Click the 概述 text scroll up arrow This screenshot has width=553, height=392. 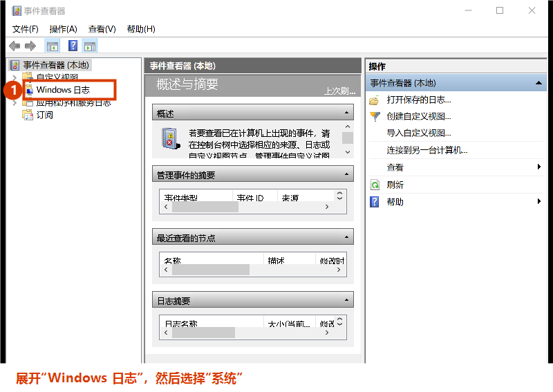click(x=348, y=127)
